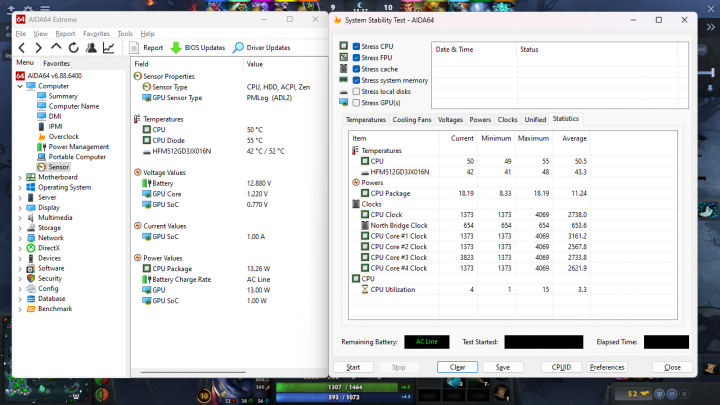Click the Forward arrow in AIDA64 toolbar
Viewport: 720px width, 405px height.
pos(39,48)
